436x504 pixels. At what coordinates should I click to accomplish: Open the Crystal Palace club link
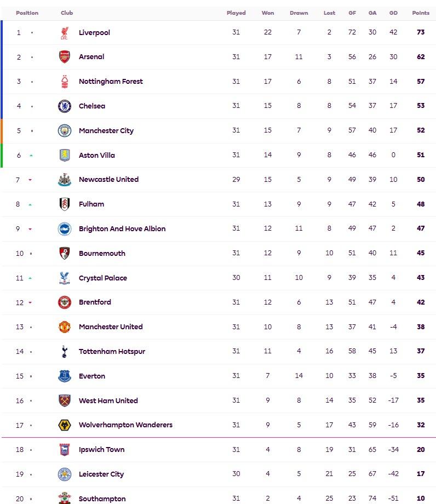point(102,278)
